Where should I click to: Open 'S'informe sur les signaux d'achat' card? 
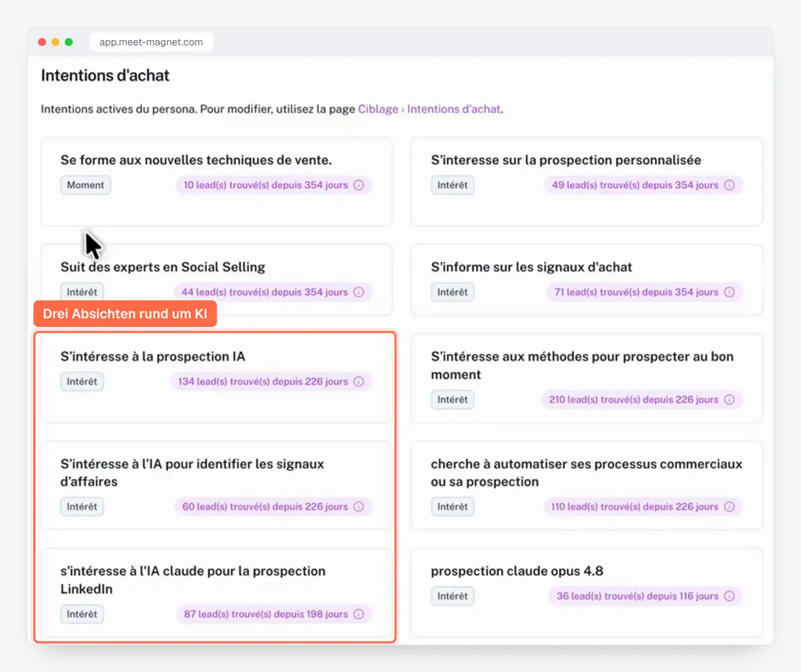click(x=587, y=280)
